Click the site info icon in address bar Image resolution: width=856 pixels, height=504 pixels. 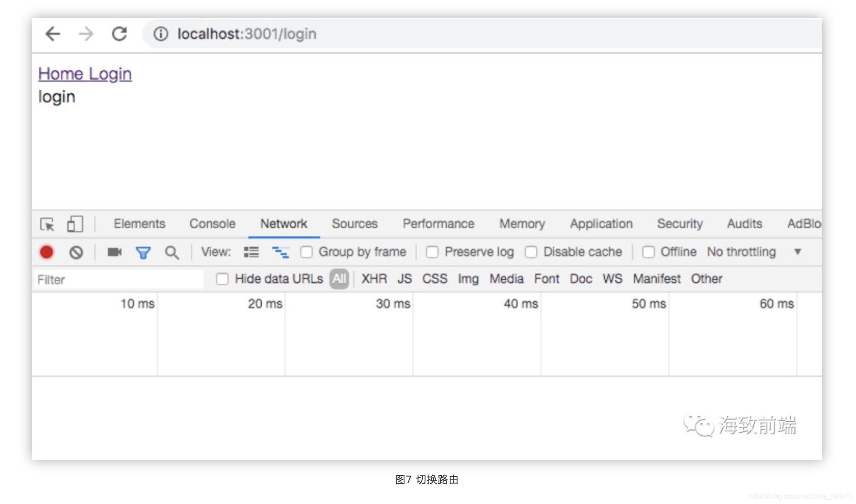click(x=161, y=34)
